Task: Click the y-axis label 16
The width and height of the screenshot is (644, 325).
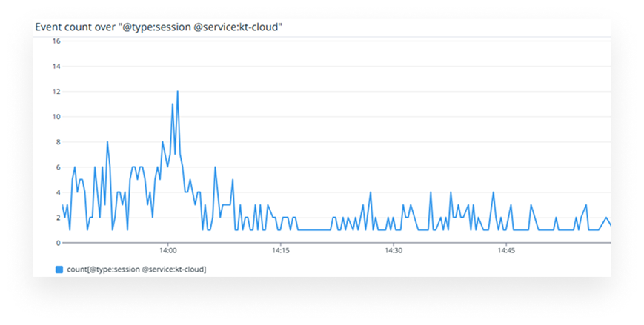Action: pyautogui.click(x=56, y=41)
